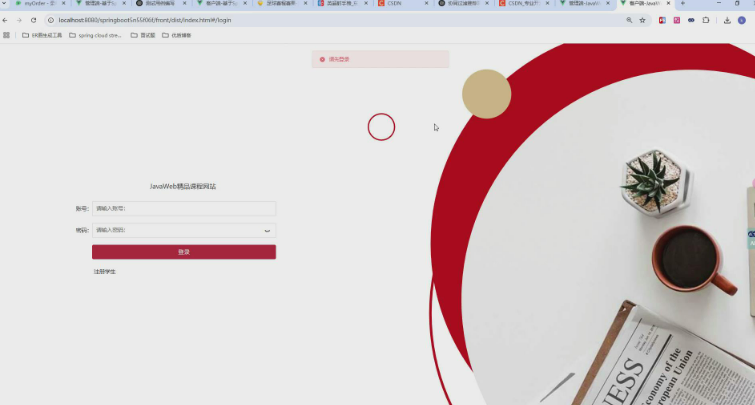Open the Extensions puzzle-piece menu
The image size is (755, 405).
(x=706, y=20)
